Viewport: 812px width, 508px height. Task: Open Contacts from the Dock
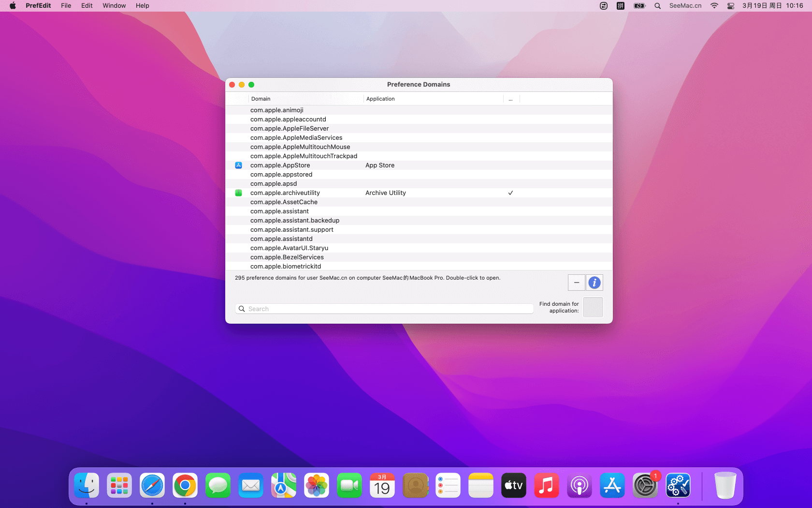tap(415, 485)
